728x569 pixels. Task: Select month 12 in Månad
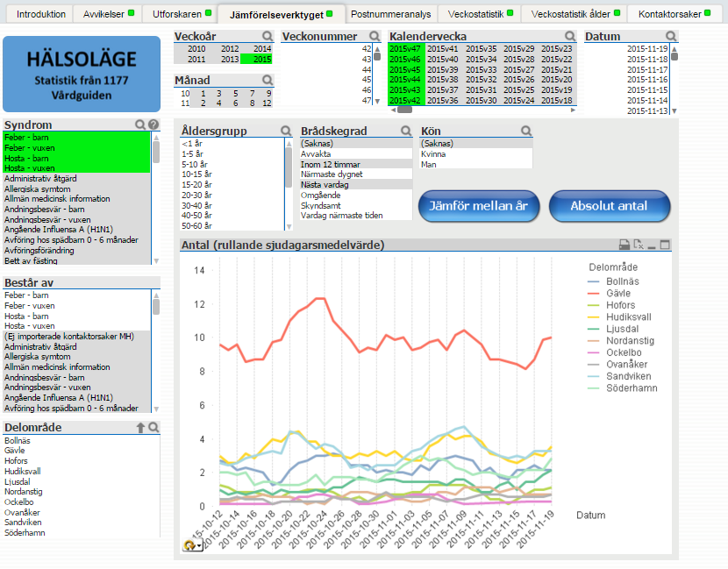click(266, 103)
